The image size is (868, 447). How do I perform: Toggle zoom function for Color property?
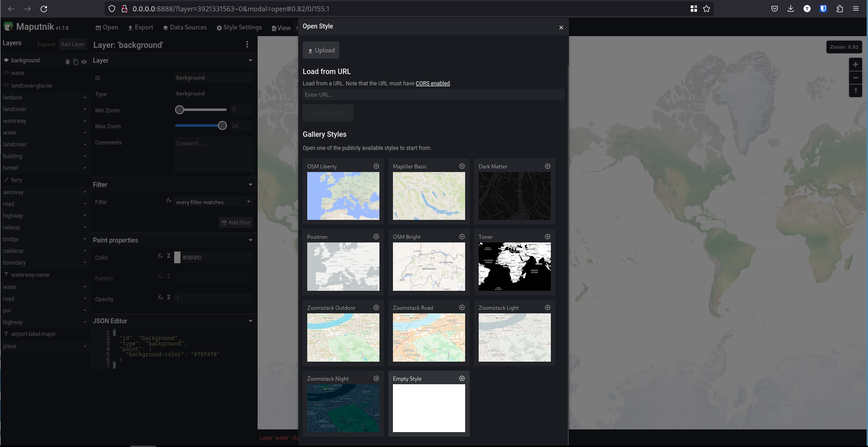click(x=160, y=256)
